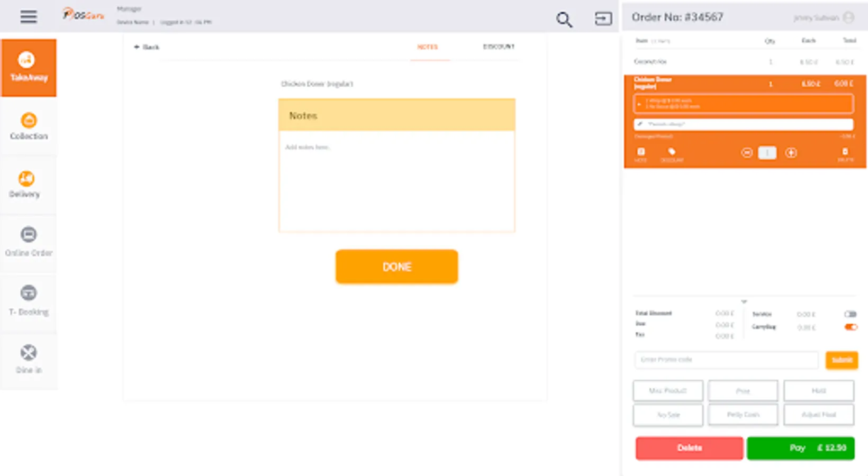Expand the modifier list on Chicken Doner

(640, 104)
